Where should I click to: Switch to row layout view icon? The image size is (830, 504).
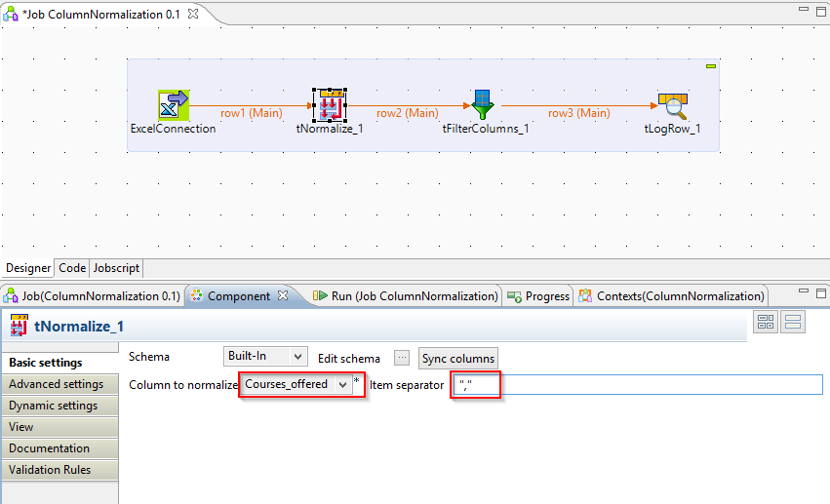792,322
